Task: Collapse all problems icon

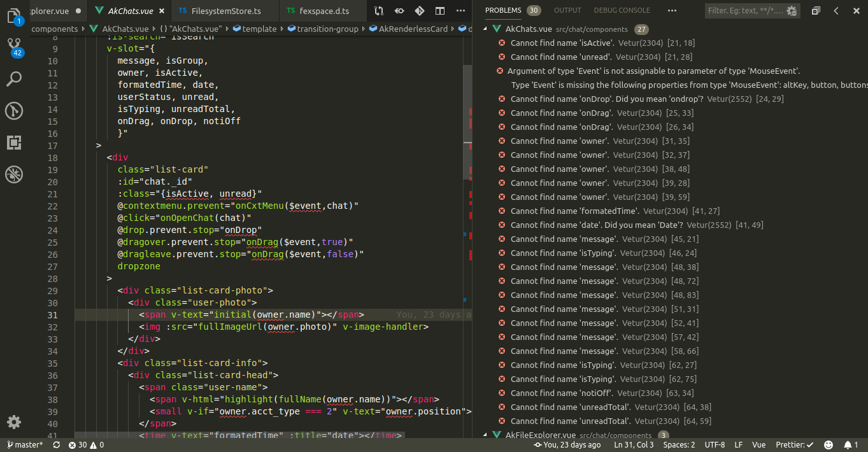Action: coord(816,11)
